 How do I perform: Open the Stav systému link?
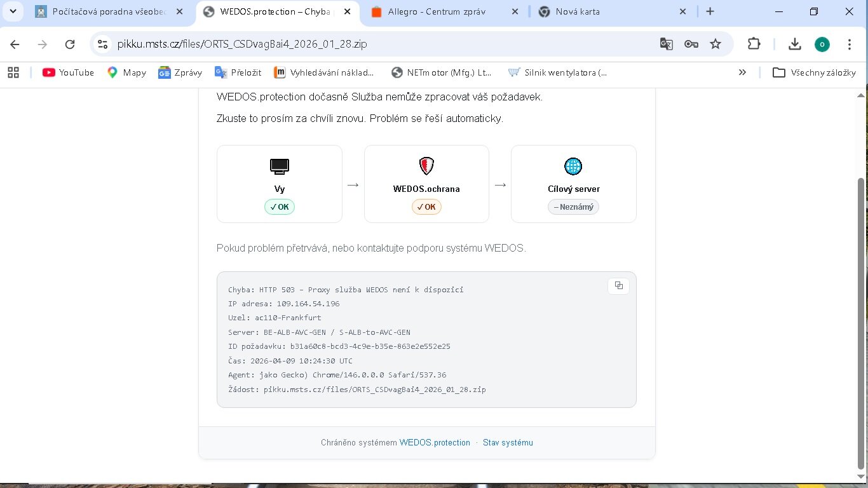pyautogui.click(x=508, y=442)
